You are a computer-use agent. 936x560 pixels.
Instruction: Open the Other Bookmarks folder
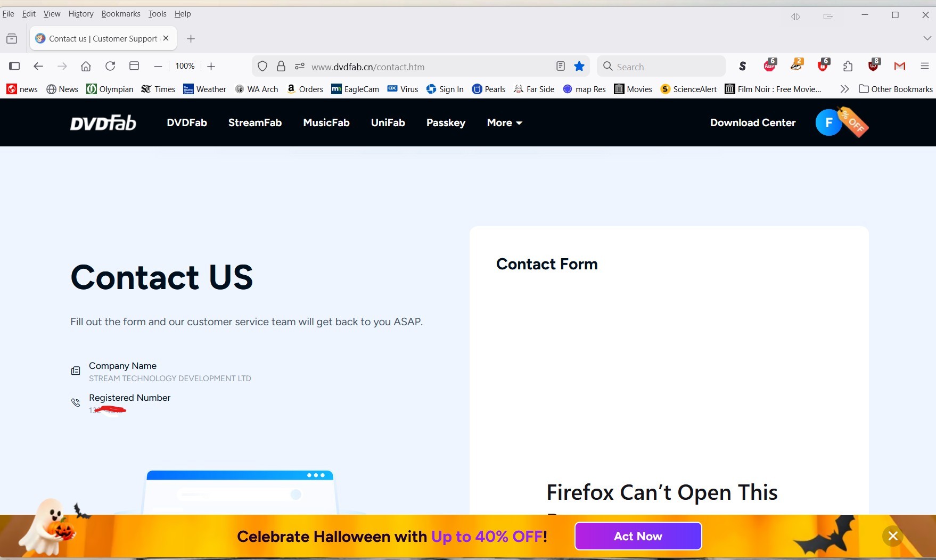click(896, 89)
